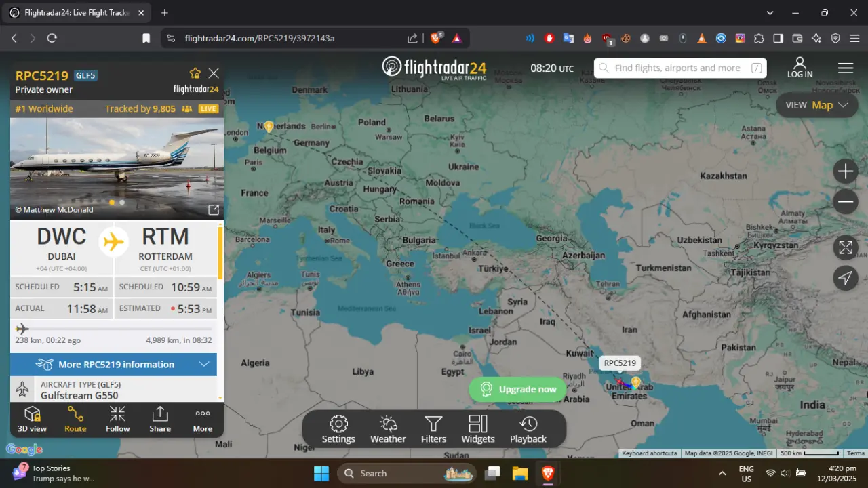The width and height of the screenshot is (868, 488).
Task: Click the Tracked by 9,805 text
Action: coord(140,108)
